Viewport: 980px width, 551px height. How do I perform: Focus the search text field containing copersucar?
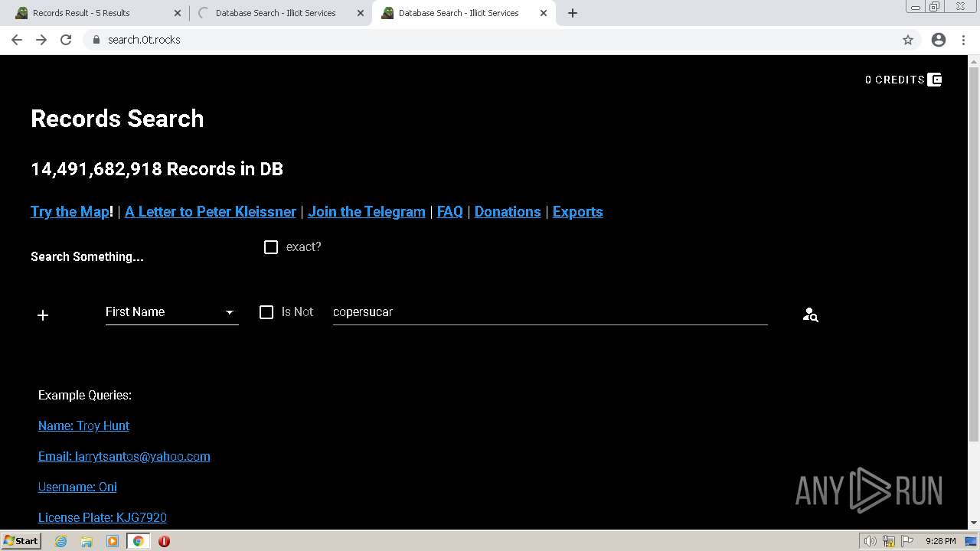click(x=550, y=312)
